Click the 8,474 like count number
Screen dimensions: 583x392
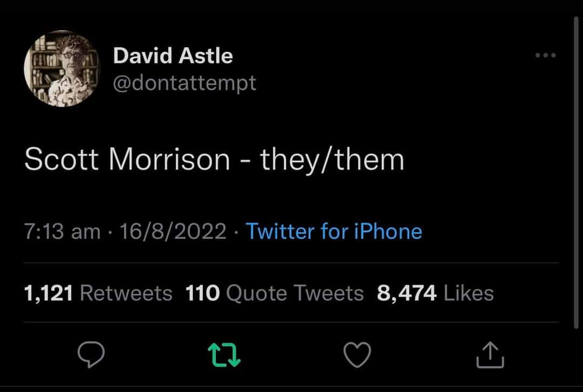point(406,293)
